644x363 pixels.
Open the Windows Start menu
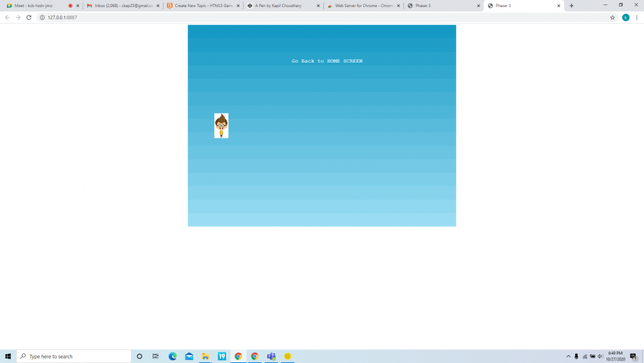point(8,357)
